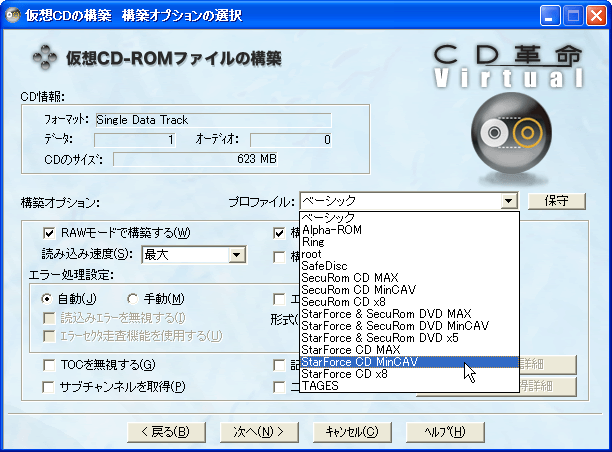The height and width of the screenshot is (452, 612).
Task: Choose Ring profile
Action: pyautogui.click(x=409, y=242)
